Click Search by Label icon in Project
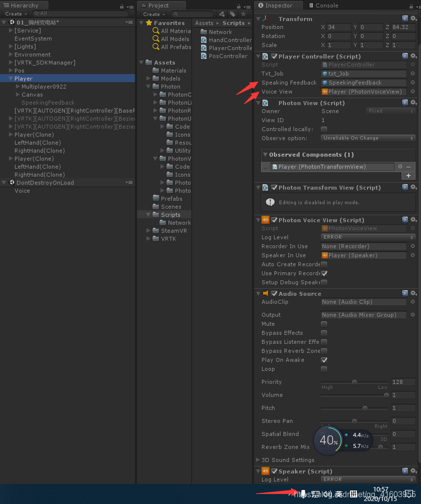The image size is (421, 504). [x=232, y=14]
